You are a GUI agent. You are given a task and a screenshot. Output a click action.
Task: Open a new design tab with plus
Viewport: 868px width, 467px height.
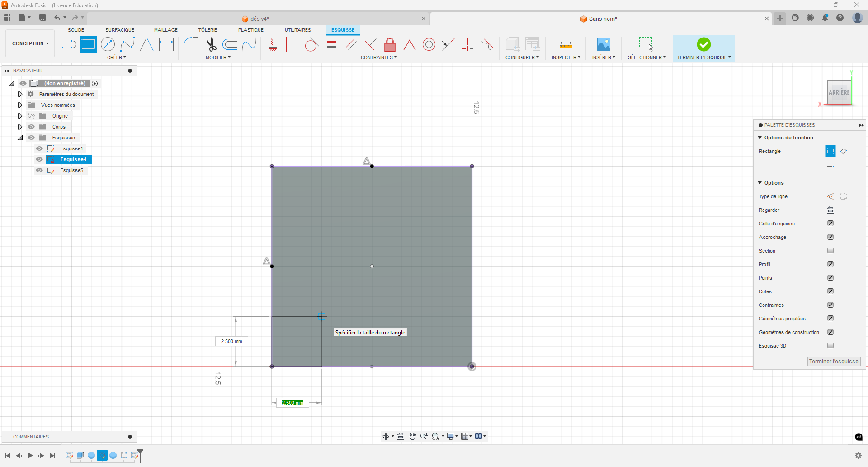[x=780, y=18]
